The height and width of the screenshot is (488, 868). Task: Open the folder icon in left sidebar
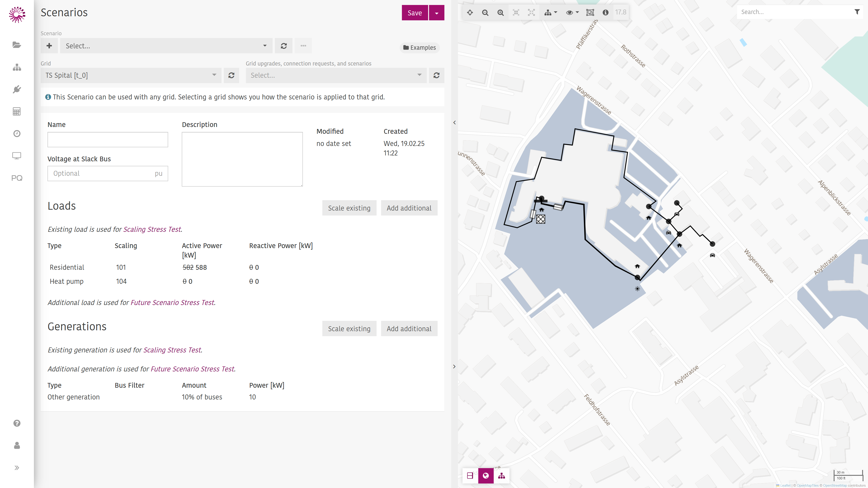coord(17,45)
